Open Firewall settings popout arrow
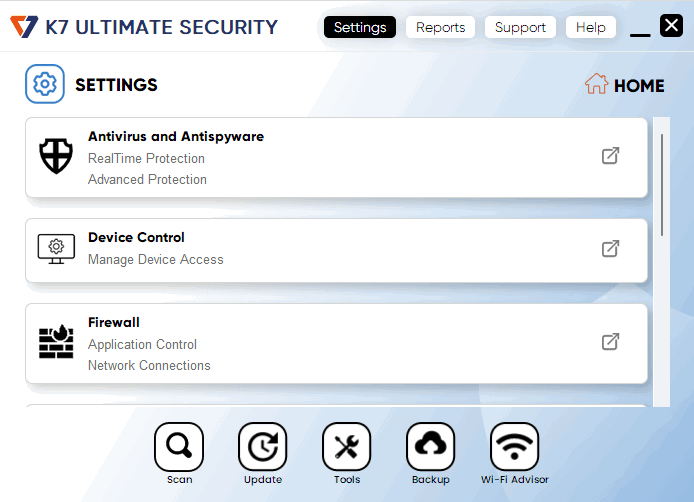Viewport: 694px width, 502px height. [x=610, y=342]
